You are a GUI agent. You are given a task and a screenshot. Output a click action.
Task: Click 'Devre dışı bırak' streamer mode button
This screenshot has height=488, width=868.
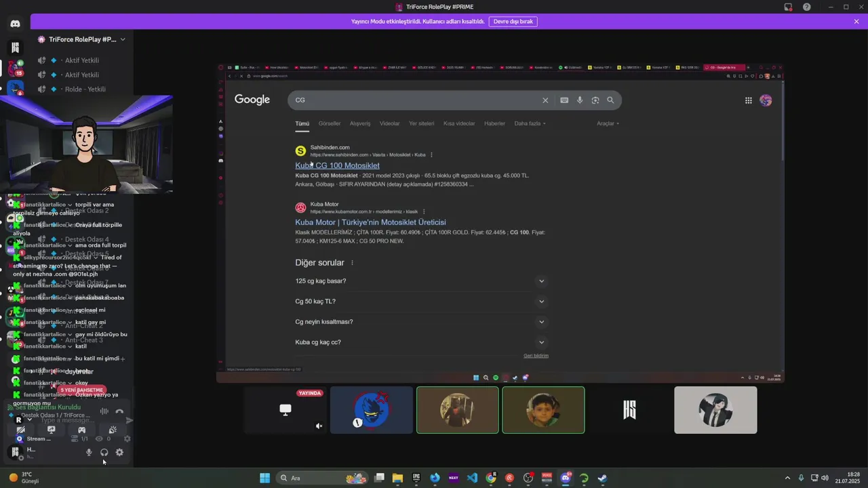513,22
